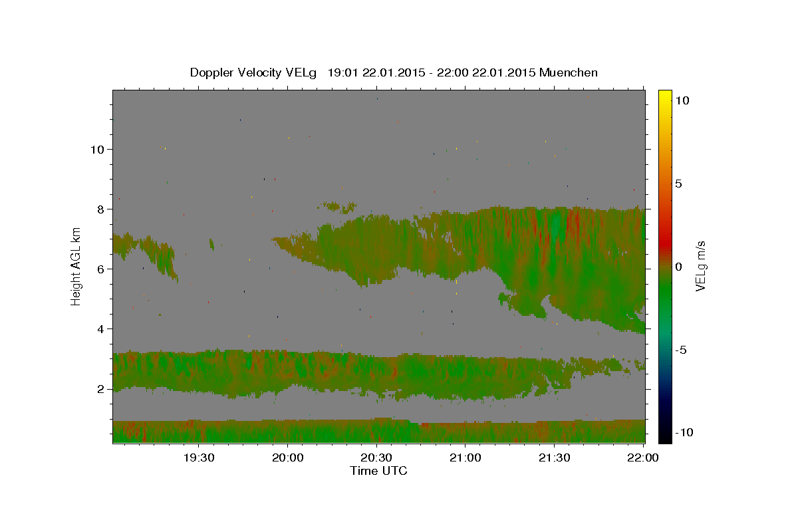
Task: Click the 'Muenchen' location in the title
Action: pyautogui.click(x=569, y=73)
